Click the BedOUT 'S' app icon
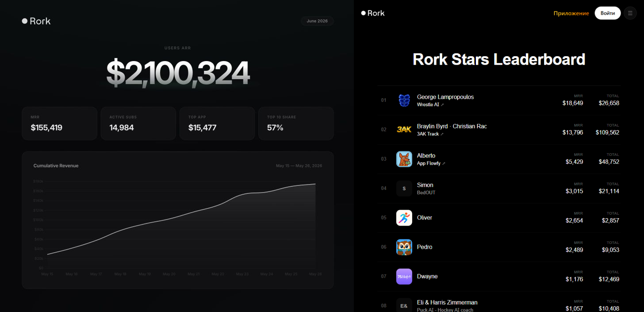This screenshot has height=312, width=644. tap(404, 189)
